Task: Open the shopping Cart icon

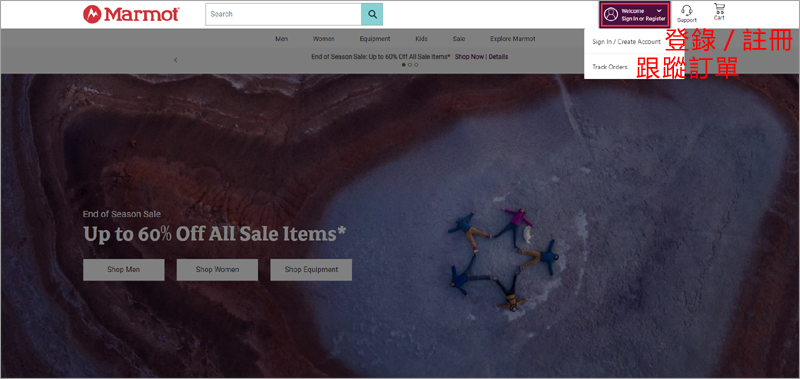Action: 719,9
